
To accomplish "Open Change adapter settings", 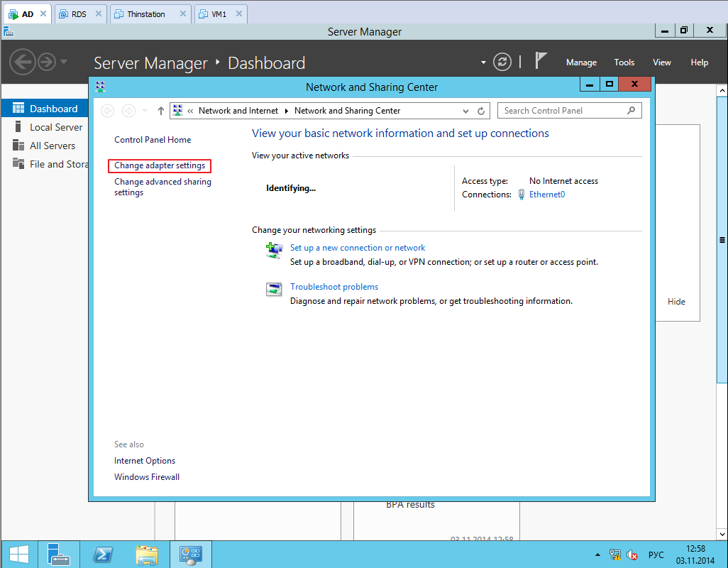I will click(159, 166).
